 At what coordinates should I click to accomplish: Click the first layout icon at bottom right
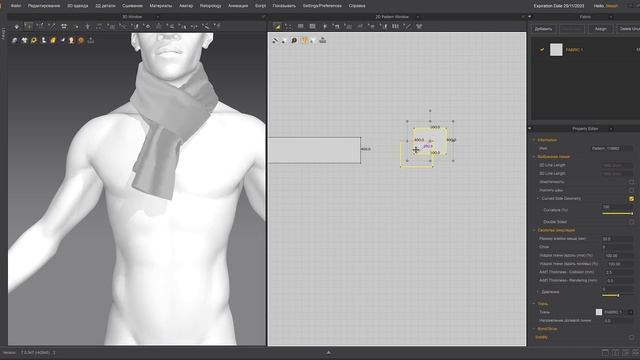pos(605,352)
